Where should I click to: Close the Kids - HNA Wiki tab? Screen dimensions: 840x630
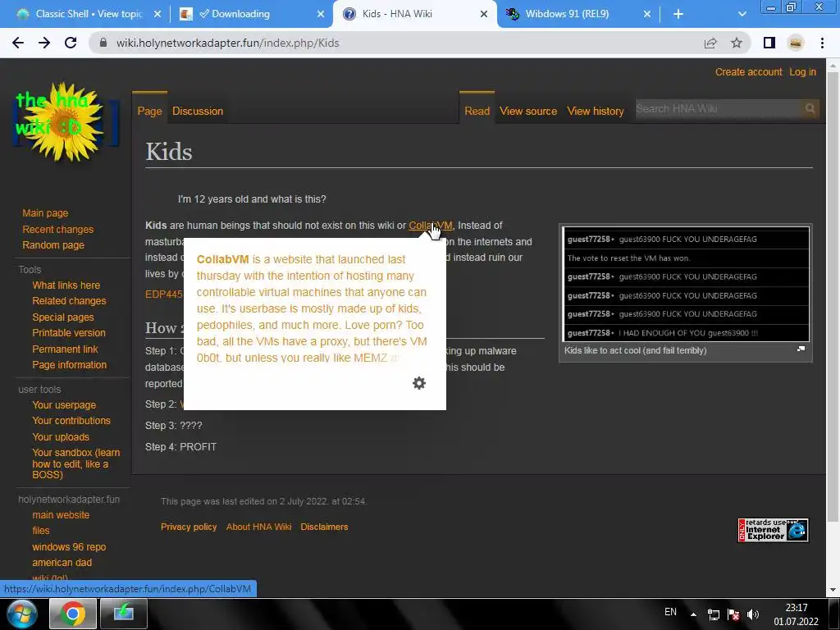click(484, 14)
